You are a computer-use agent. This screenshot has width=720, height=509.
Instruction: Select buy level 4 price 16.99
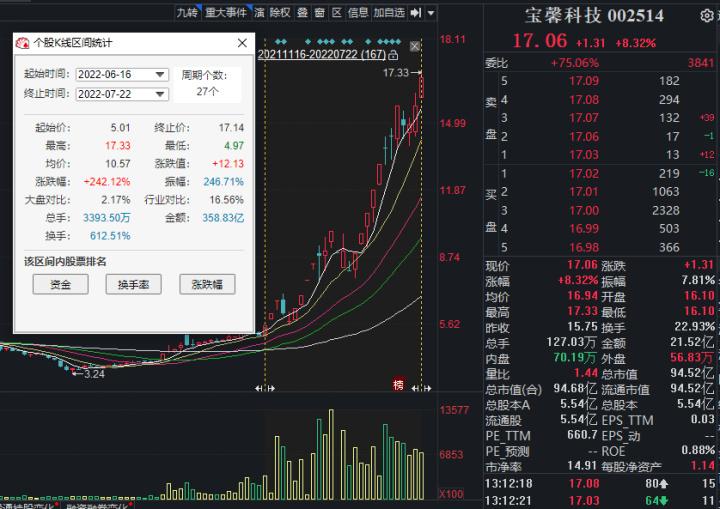[x=584, y=229]
